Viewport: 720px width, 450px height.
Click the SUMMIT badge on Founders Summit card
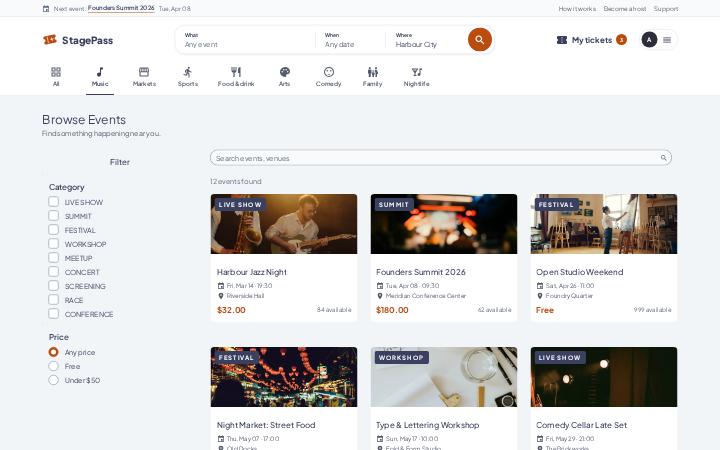(x=394, y=205)
